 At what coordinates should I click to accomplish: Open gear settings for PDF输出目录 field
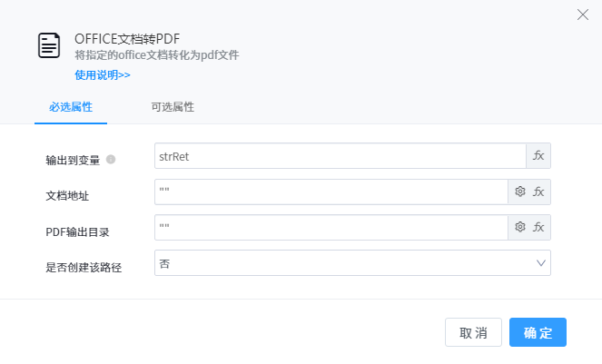pyautogui.click(x=520, y=227)
